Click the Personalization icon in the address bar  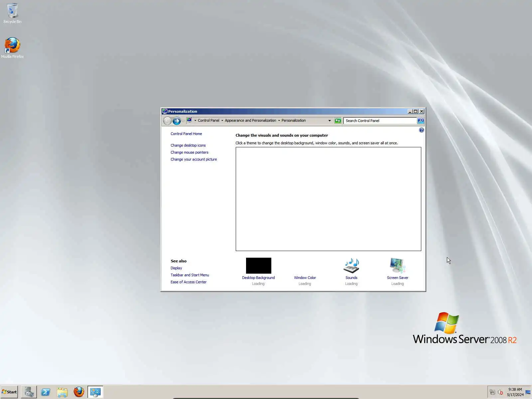coord(190,120)
